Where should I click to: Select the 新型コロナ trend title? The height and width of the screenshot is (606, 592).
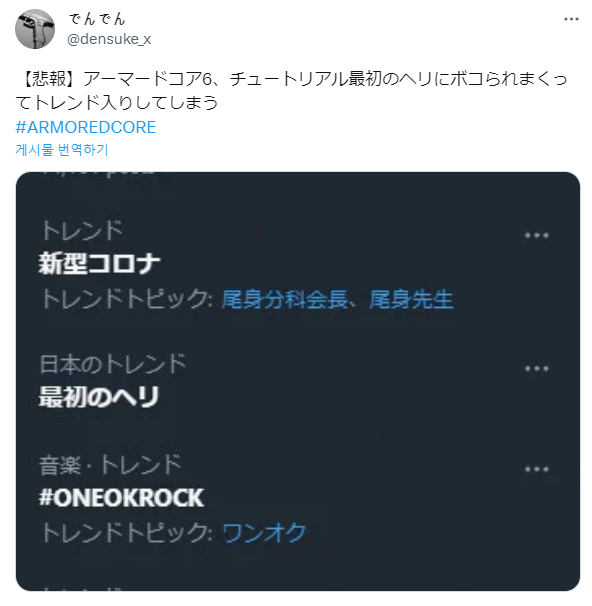[x=99, y=264]
